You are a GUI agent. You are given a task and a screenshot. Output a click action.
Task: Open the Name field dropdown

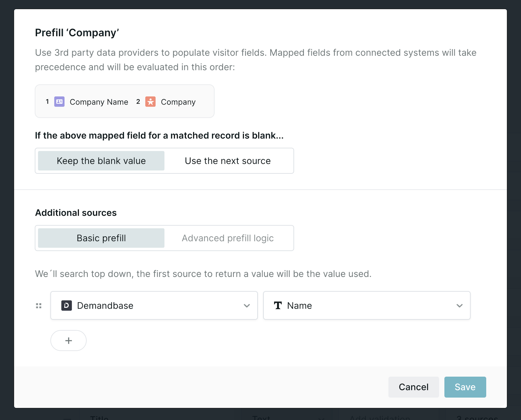point(367,305)
